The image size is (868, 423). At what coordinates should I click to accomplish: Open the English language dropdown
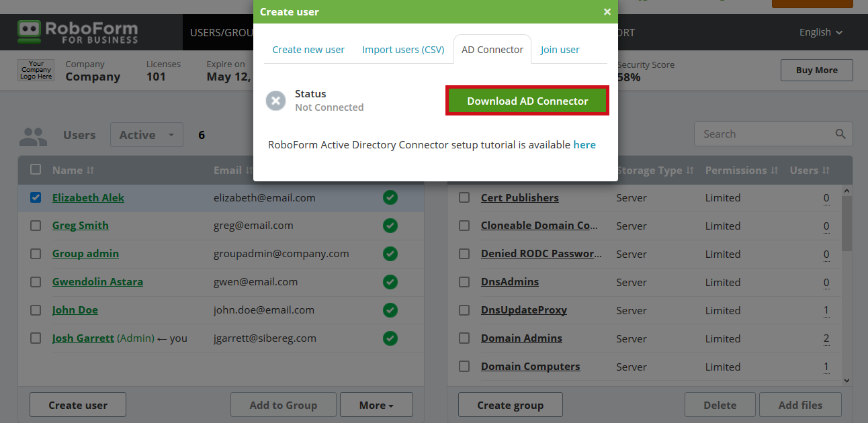[820, 32]
